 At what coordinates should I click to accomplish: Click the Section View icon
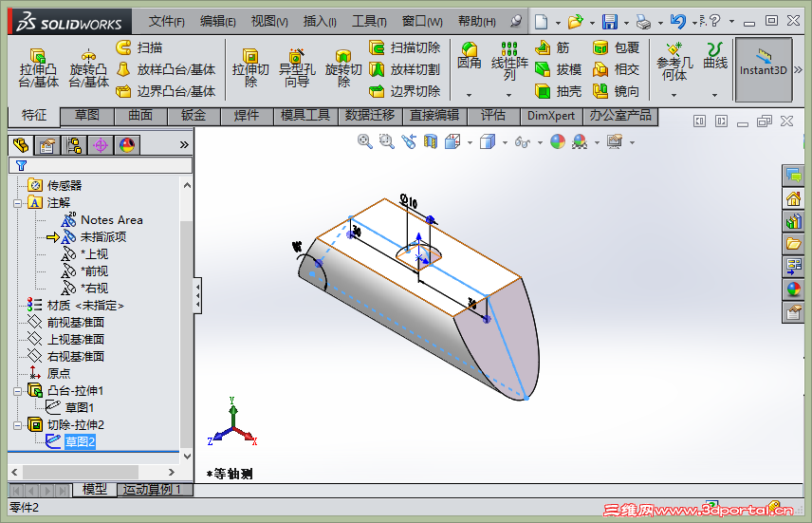pyautogui.click(x=431, y=141)
